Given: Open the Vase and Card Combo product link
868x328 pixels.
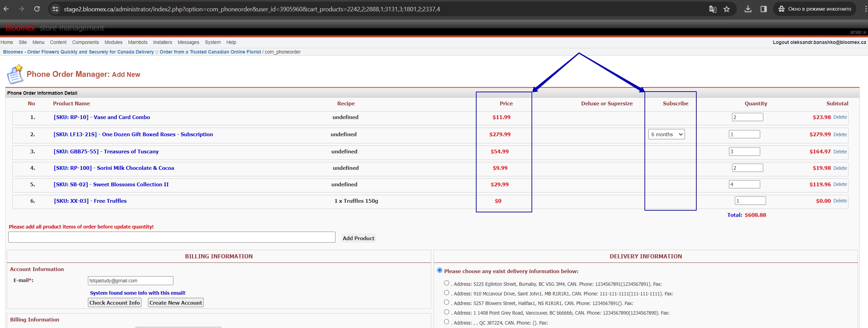Looking at the screenshot, I should tap(102, 117).
